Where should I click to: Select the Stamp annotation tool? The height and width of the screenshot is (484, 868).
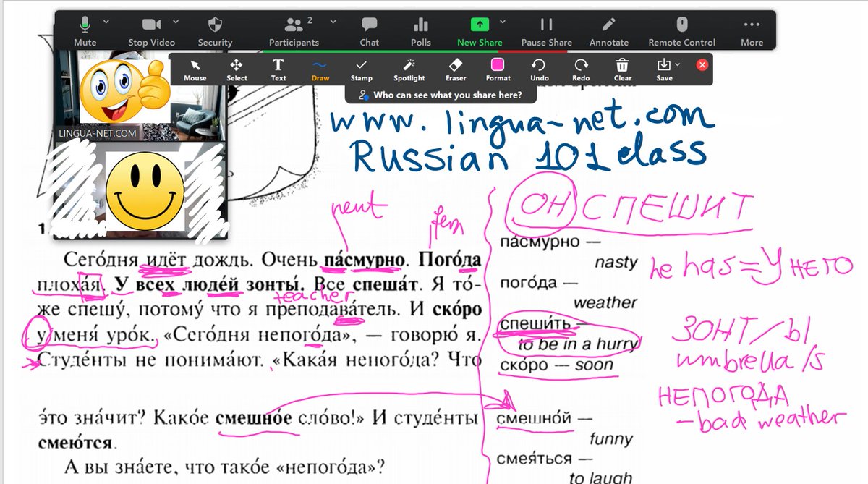click(362, 69)
